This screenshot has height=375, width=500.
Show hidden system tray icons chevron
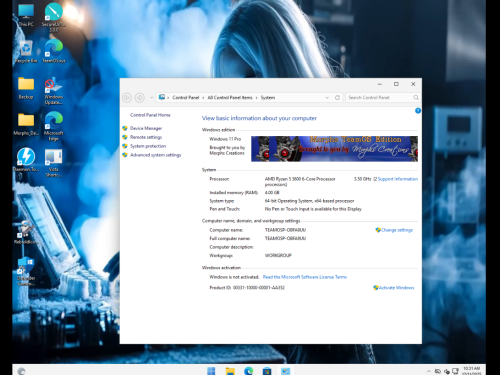(x=428, y=371)
